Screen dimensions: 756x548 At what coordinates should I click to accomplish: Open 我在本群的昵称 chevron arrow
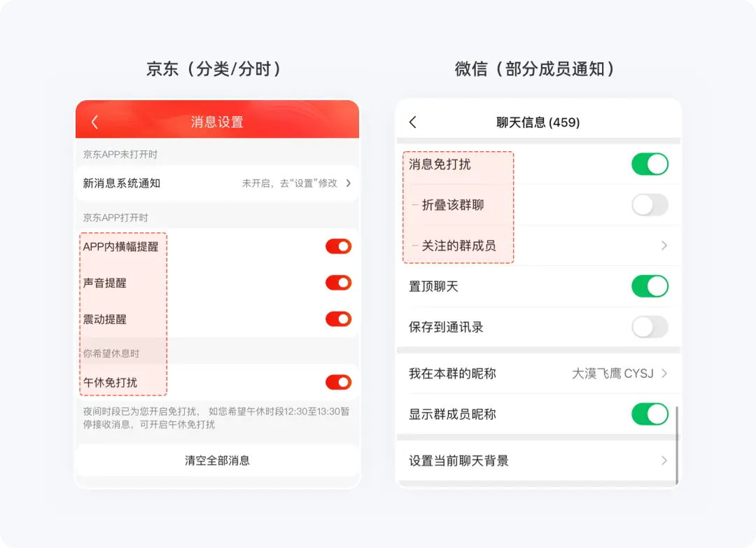(664, 374)
